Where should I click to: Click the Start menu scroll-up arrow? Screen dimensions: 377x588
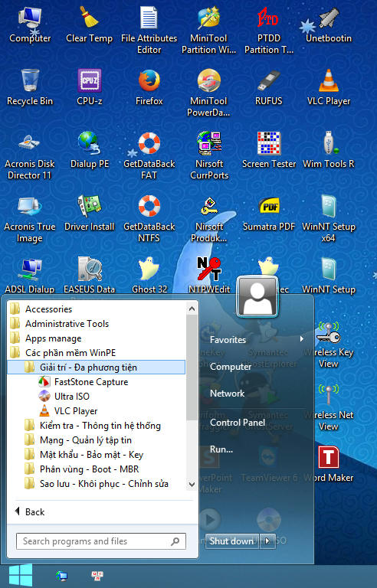[192, 309]
